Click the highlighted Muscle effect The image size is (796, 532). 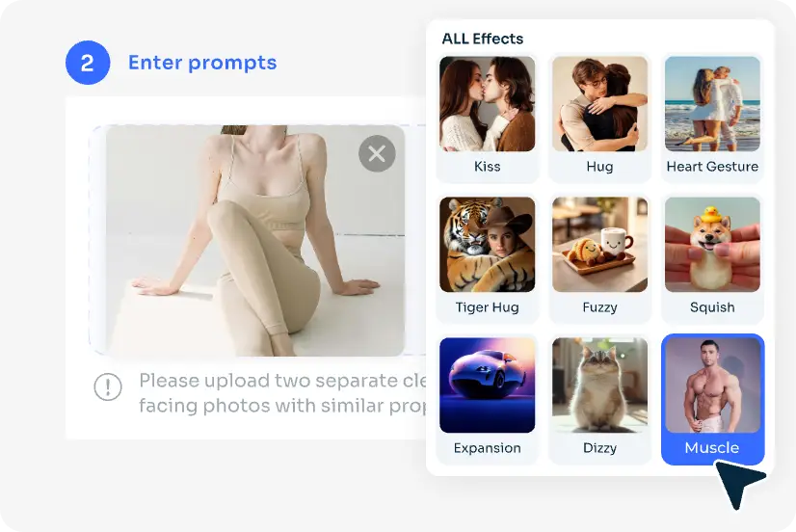[712, 399]
